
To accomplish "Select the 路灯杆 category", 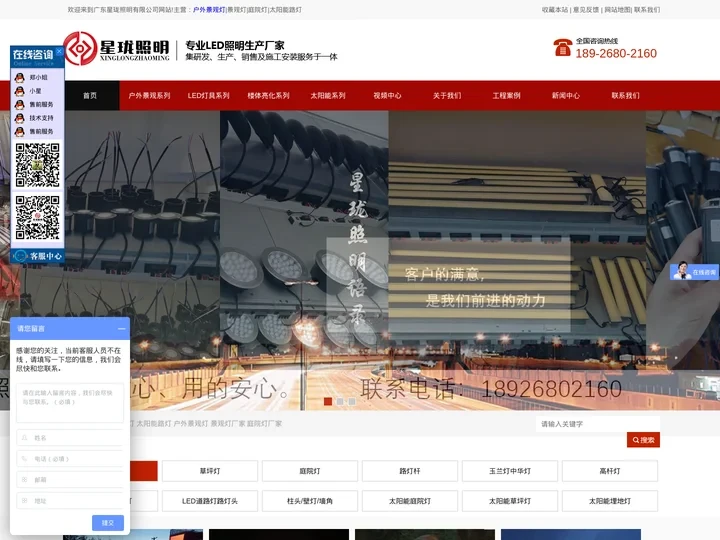I will 410,471.
